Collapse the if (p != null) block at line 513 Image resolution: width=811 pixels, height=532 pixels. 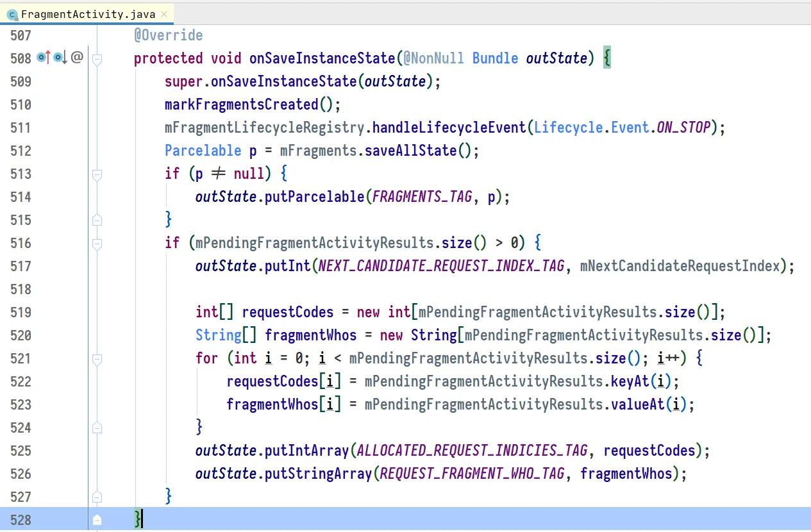(97, 174)
